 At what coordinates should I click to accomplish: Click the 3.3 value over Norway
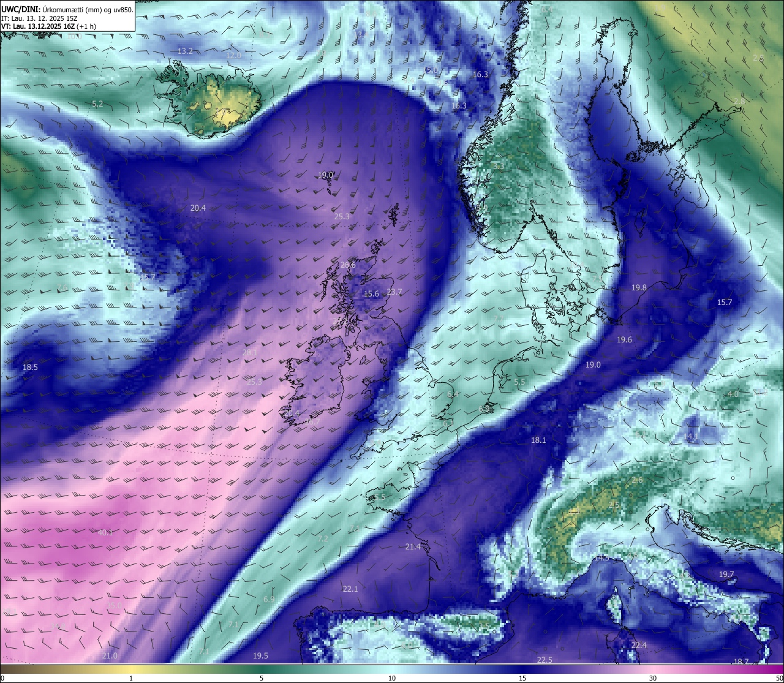(x=498, y=166)
